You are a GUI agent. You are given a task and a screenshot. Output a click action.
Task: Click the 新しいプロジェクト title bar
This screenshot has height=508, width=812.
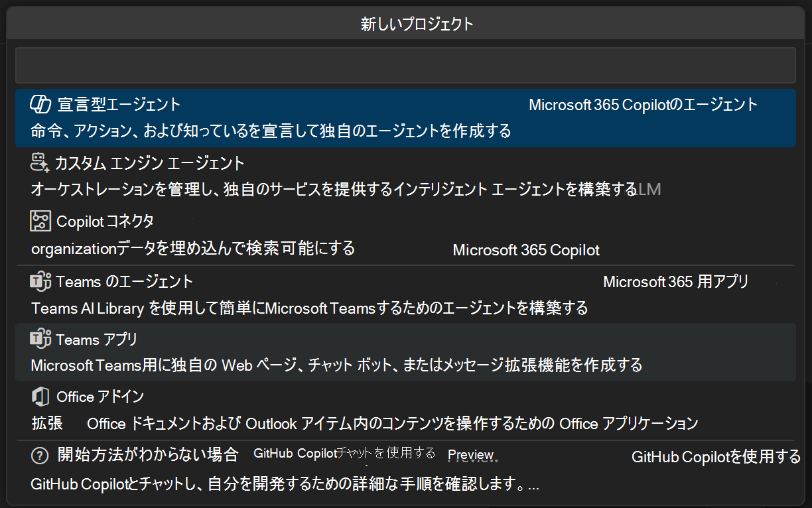[417, 23]
